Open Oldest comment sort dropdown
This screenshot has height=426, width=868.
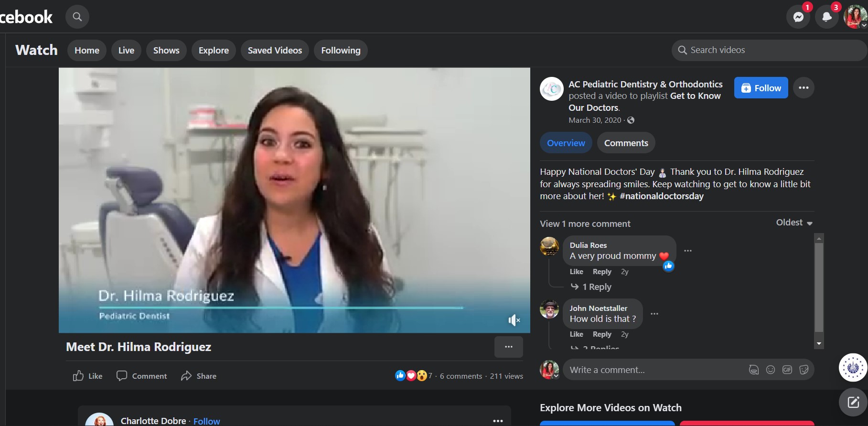[x=794, y=223]
